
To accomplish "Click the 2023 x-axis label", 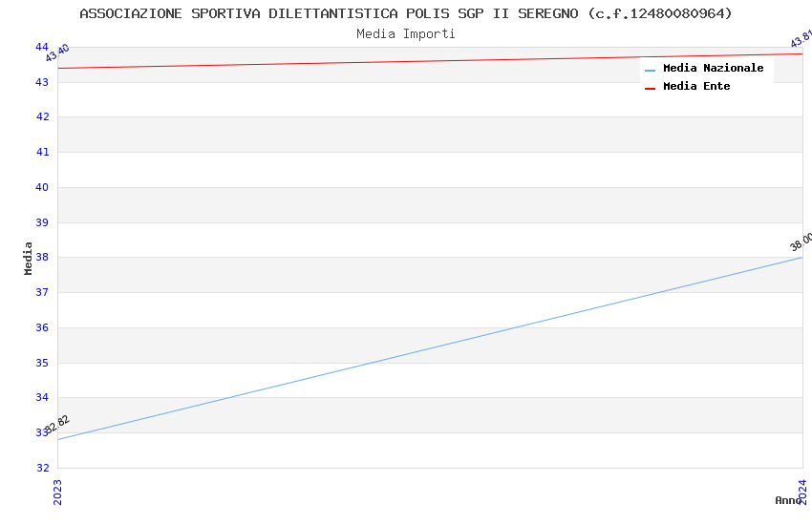I will [57, 492].
